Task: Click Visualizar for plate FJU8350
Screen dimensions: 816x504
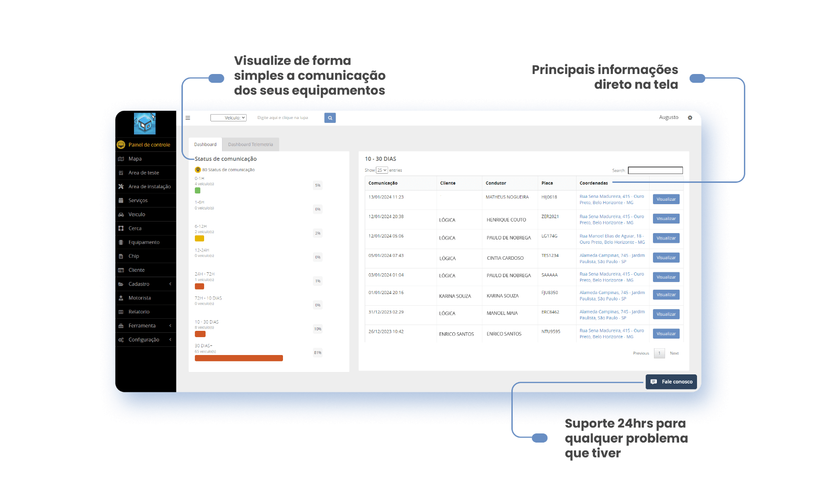Action: 666,295
